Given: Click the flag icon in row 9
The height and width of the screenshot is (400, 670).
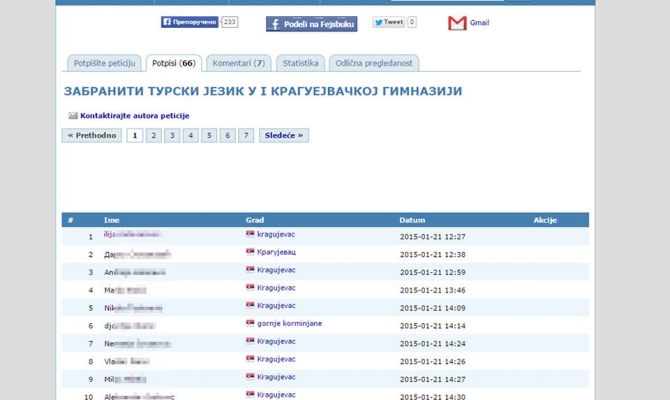Looking at the screenshot, I should tap(250, 378).
